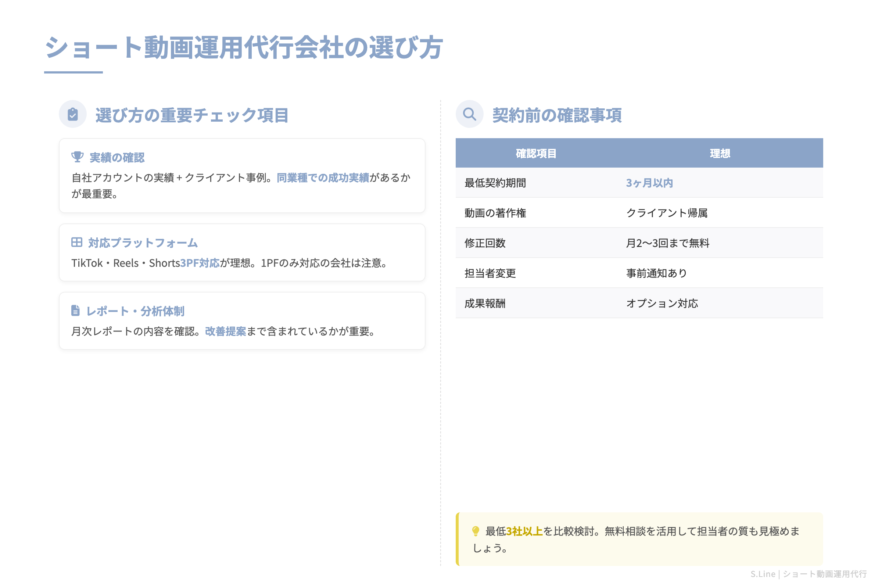Click the underline accent below the page title
The image size is (882, 588).
tap(73, 73)
